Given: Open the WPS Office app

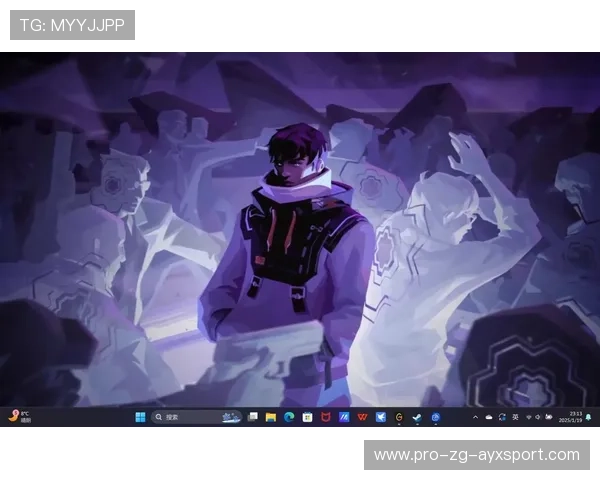Looking at the screenshot, I should pyautogui.click(x=362, y=417).
